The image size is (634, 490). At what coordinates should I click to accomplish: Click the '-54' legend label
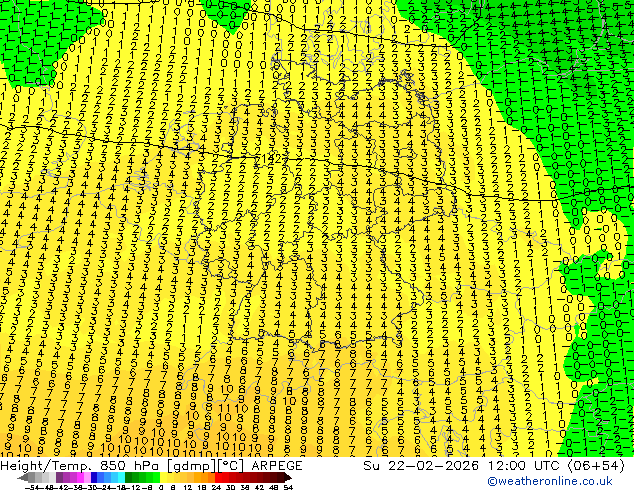(31, 488)
